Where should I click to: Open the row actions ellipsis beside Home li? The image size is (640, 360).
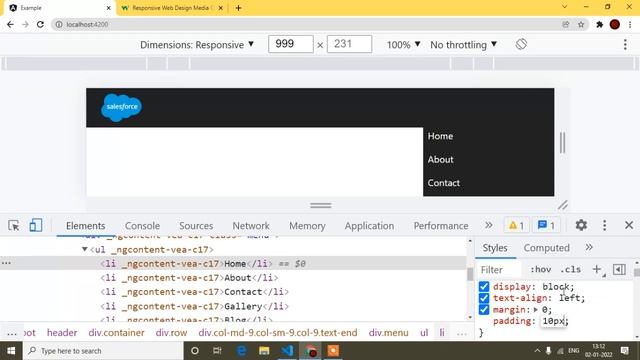click(x=6, y=263)
